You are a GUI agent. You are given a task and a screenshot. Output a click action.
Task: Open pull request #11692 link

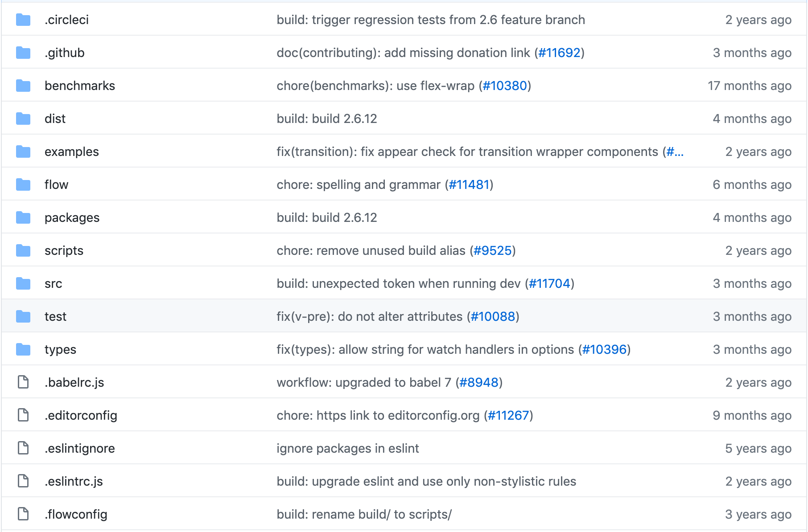coord(559,53)
